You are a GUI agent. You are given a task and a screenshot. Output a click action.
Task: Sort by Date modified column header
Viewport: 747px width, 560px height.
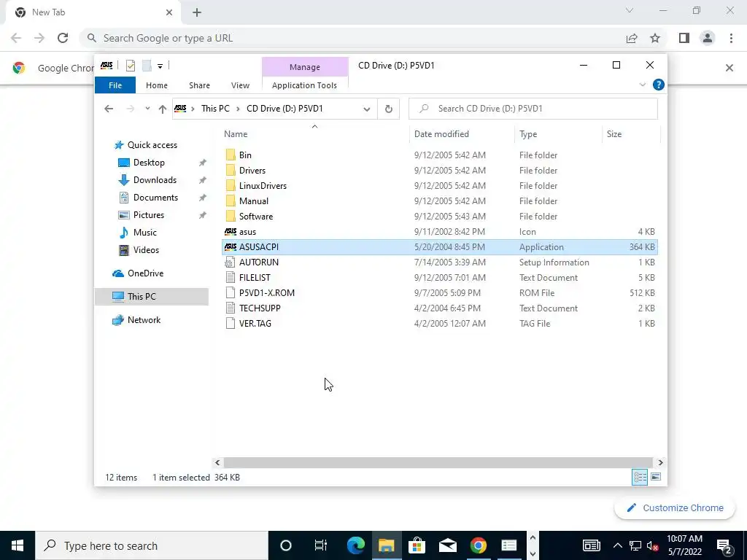pos(462,134)
